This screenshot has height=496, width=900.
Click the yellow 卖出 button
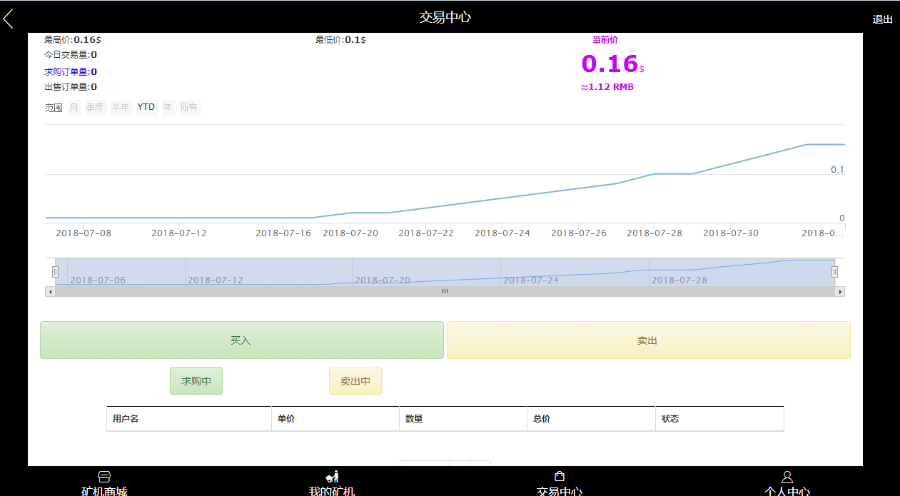click(649, 340)
